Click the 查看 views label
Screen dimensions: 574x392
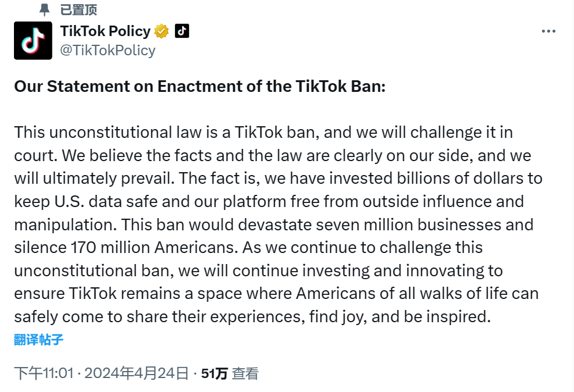pos(245,373)
